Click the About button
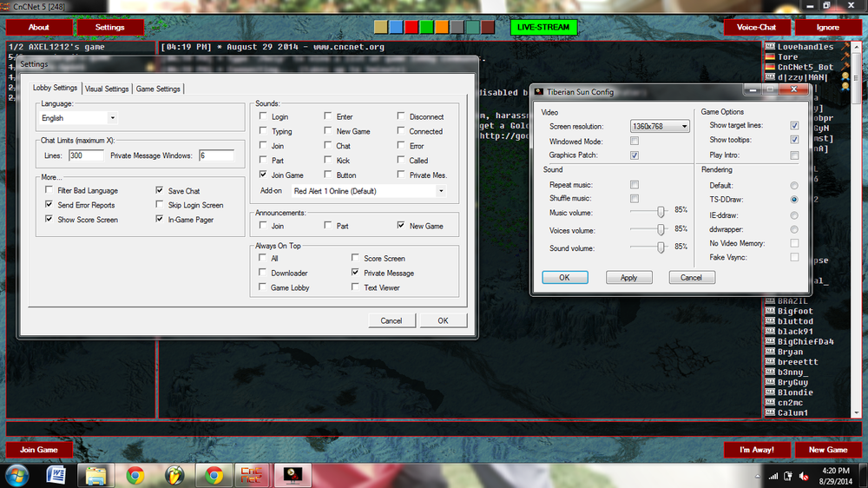Viewport: 868px width, 488px height. tap(39, 27)
